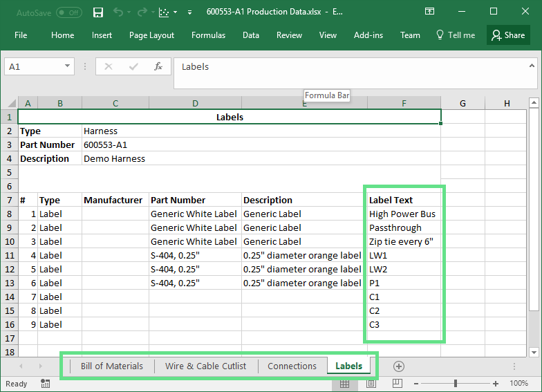542x392 pixels.
Task: Switch to Wire & Cable Cutlist sheet
Action: [206, 366]
